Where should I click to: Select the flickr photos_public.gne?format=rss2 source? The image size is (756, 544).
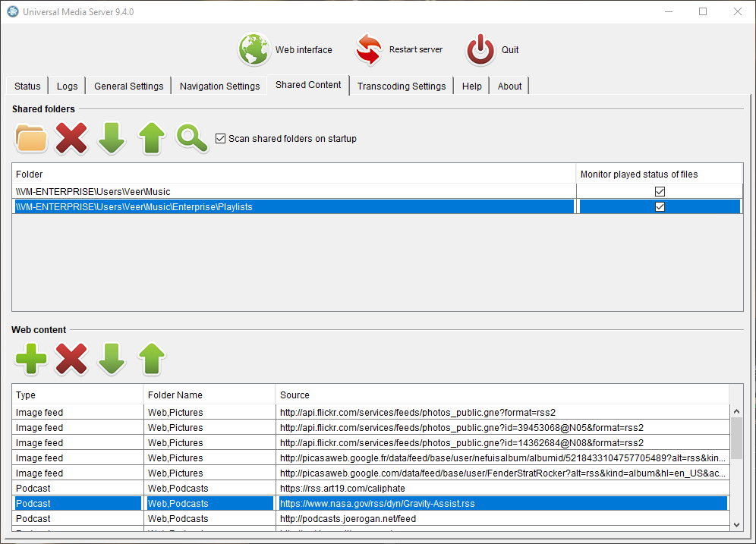pos(502,413)
